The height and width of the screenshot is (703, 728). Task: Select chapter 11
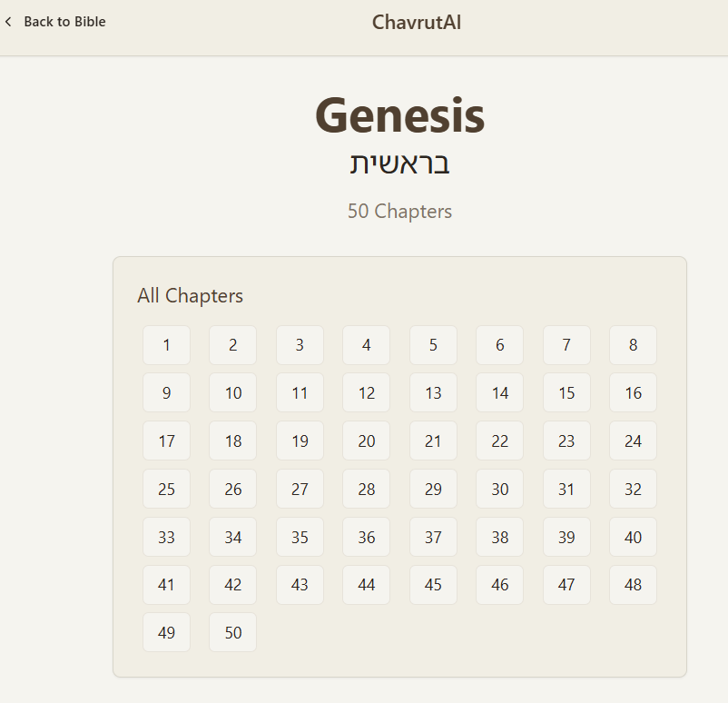coord(300,392)
